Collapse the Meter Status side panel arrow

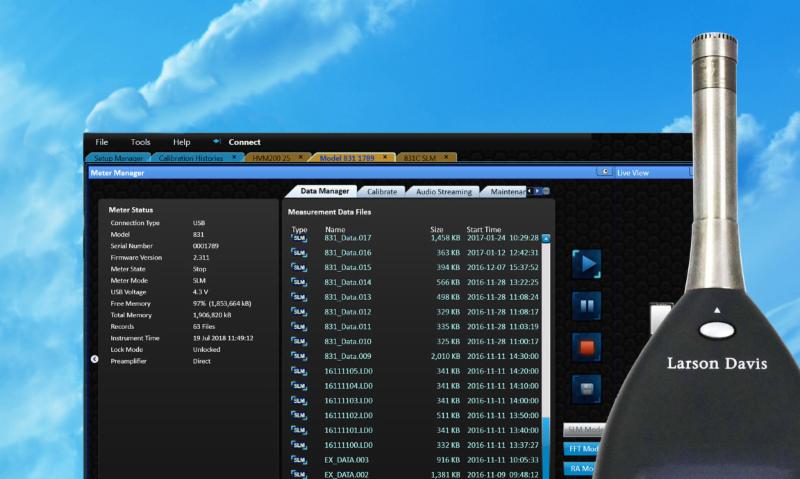click(x=94, y=359)
